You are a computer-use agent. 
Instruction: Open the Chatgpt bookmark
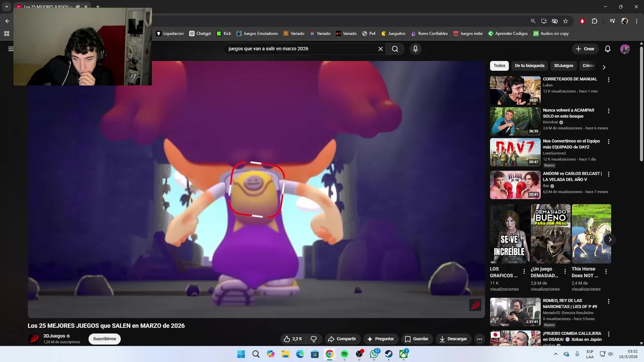click(x=200, y=34)
